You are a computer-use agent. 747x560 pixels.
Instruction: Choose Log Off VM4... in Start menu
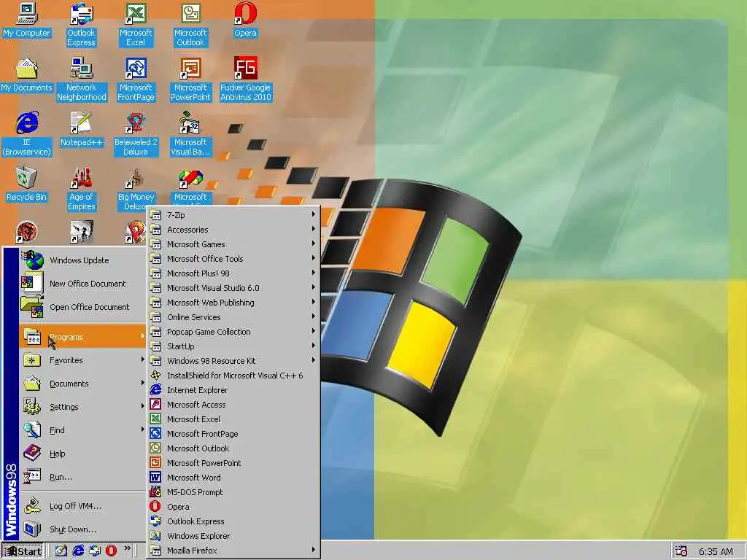pos(82,506)
